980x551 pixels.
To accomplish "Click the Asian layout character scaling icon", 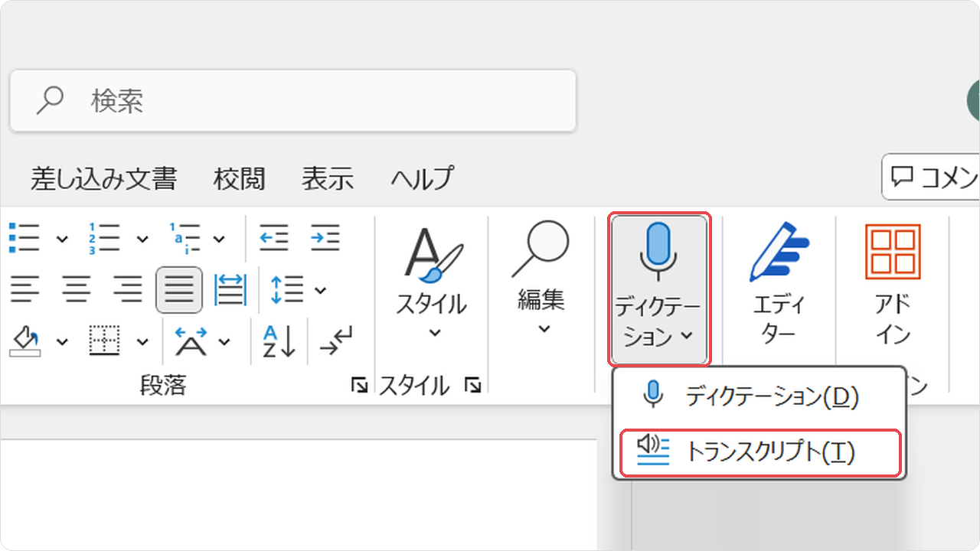I will [191, 341].
